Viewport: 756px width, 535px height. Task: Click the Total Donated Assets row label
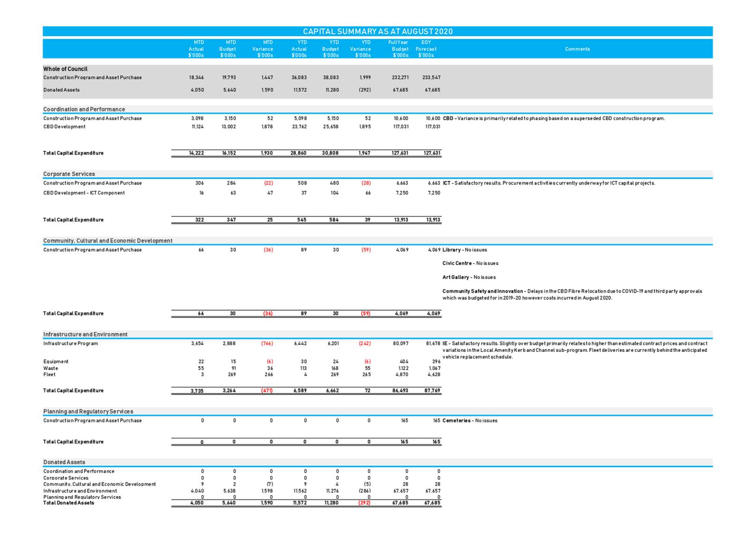(68, 503)
